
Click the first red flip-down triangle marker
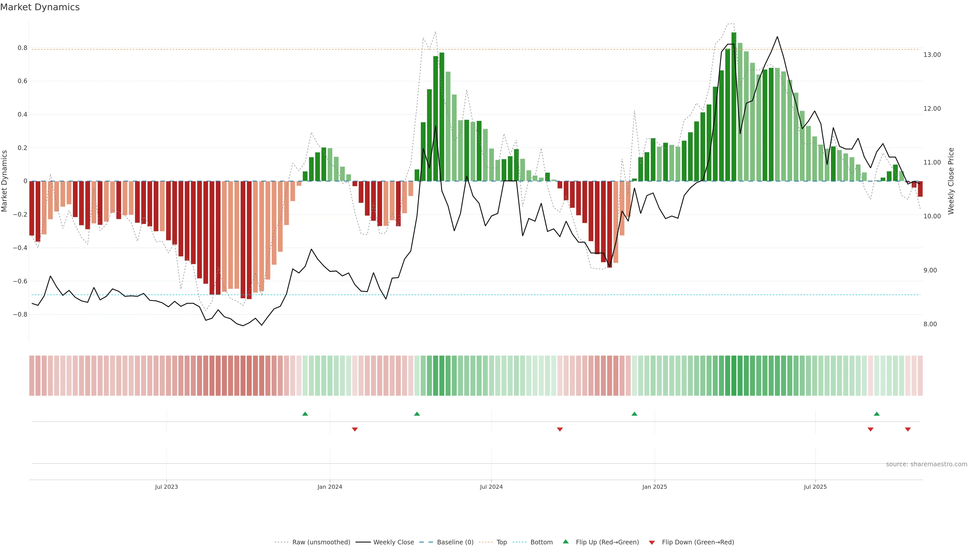click(354, 429)
